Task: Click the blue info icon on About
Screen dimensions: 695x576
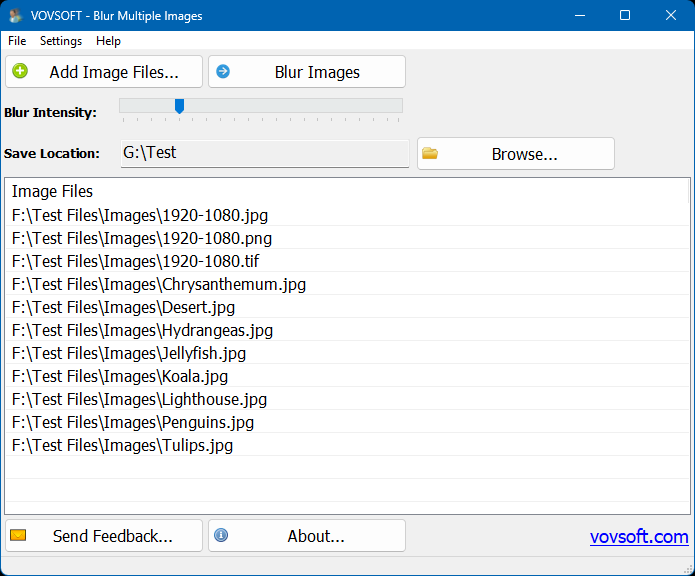Action: [x=221, y=535]
